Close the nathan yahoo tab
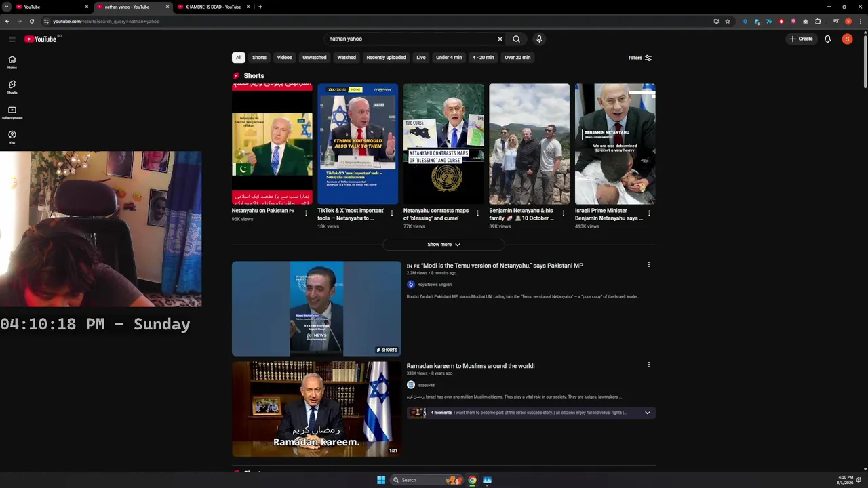This screenshot has height=488, width=868. pyautogui.click(x=167, y=7)
